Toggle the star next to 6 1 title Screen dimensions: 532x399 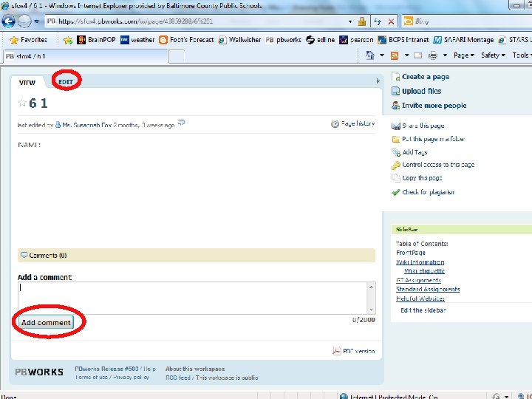pos(22,103)
